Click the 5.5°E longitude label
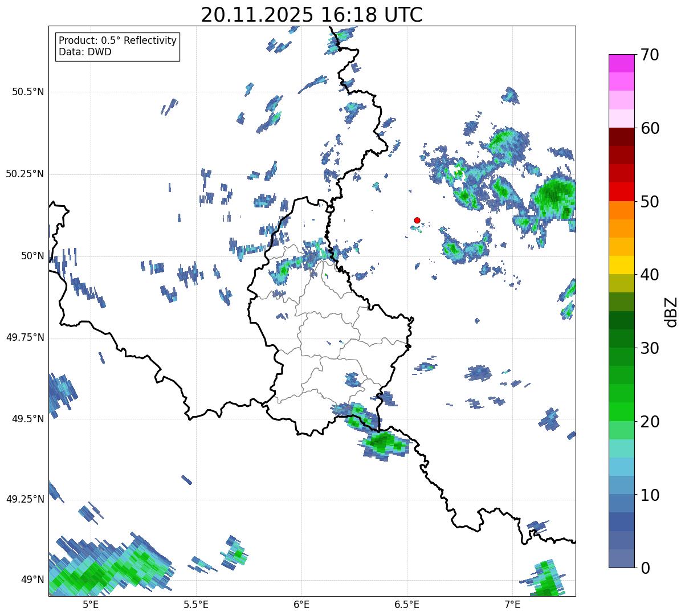685x616 pixels. 196,605
